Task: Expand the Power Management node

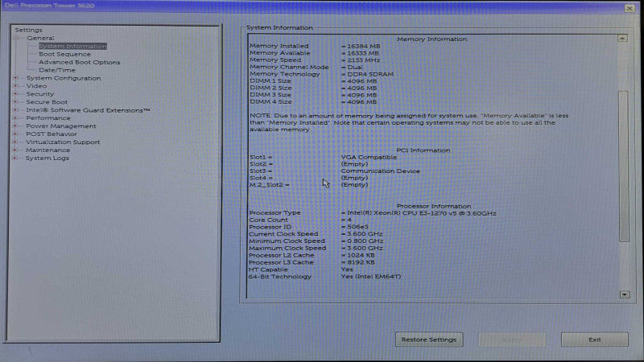Action: (15, 125)
